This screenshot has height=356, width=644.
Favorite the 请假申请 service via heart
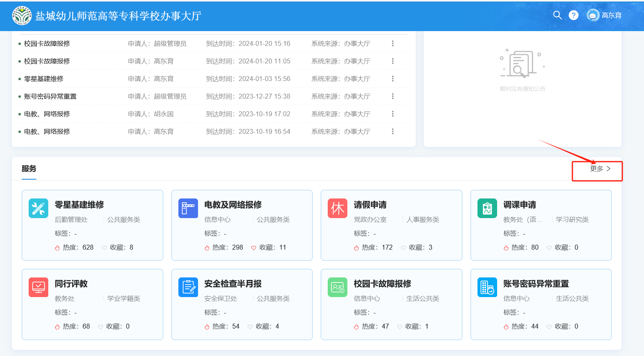click(x=403, y=248)
